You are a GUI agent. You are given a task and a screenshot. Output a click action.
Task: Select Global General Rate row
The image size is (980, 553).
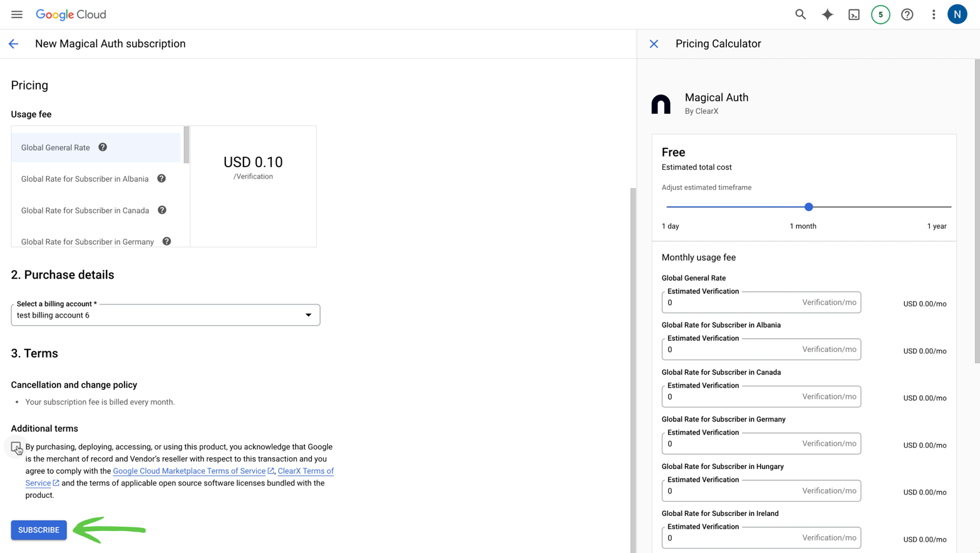pyautogui.click(x=96, y=148)
